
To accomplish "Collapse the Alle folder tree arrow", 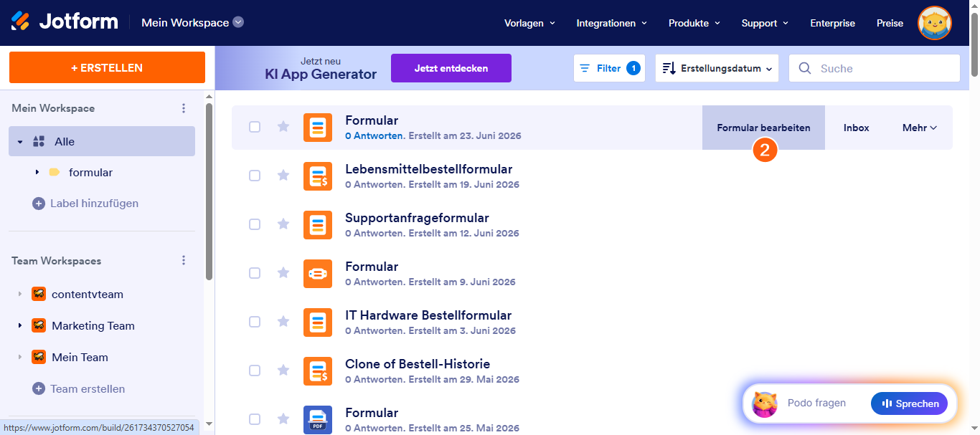I will tap(20, 142).
